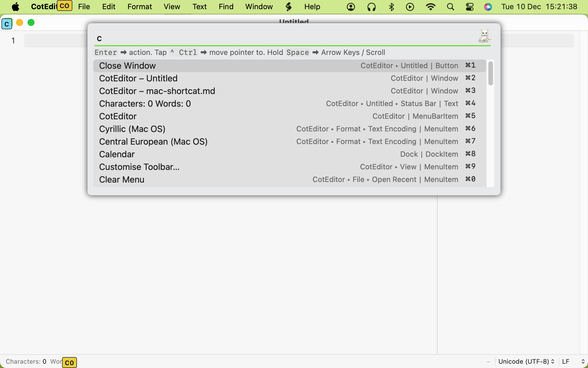Screen dimensions: 588x368
Task: Click the yellow minimize window button
Action: tap(20, 22)
